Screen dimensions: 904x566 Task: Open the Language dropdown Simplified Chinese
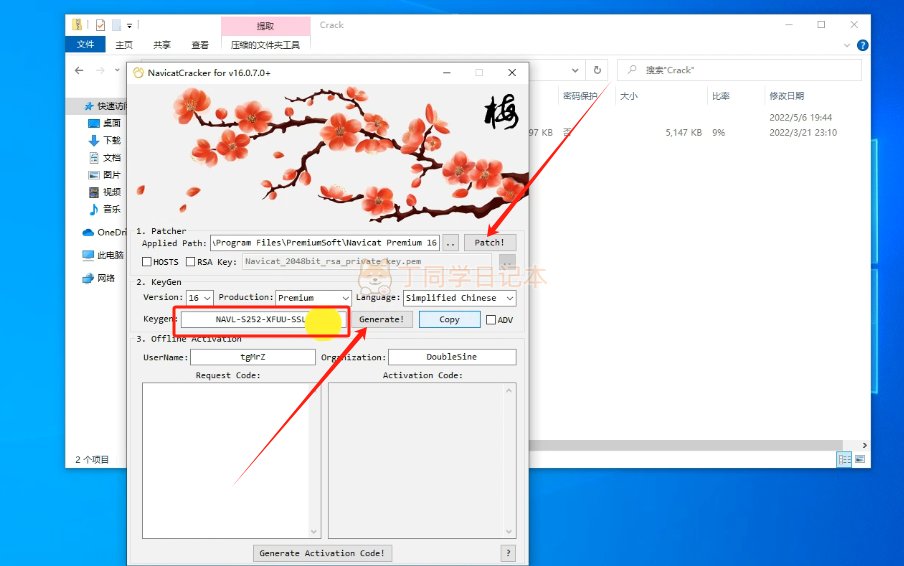point(459,297)
